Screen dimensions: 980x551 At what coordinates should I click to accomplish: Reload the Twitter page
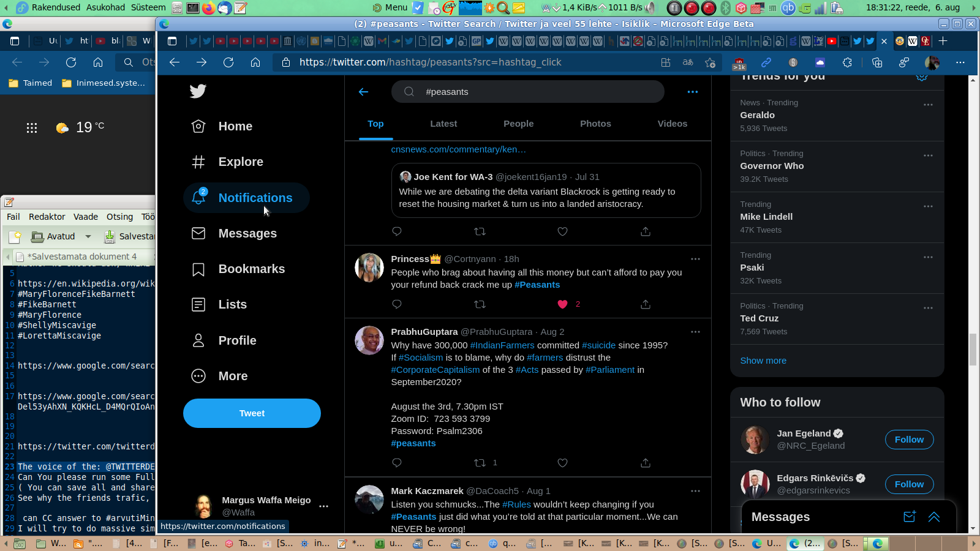coord(228,62)
